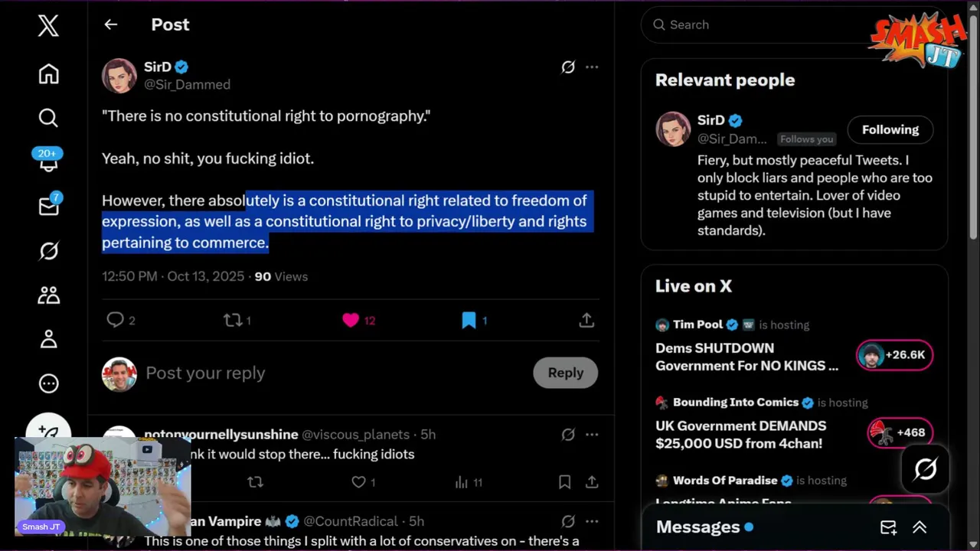The height and width of the screenshot is (551, 980).
Task: Open Tim Pool's live broadcast link
Action: [746, 357]
